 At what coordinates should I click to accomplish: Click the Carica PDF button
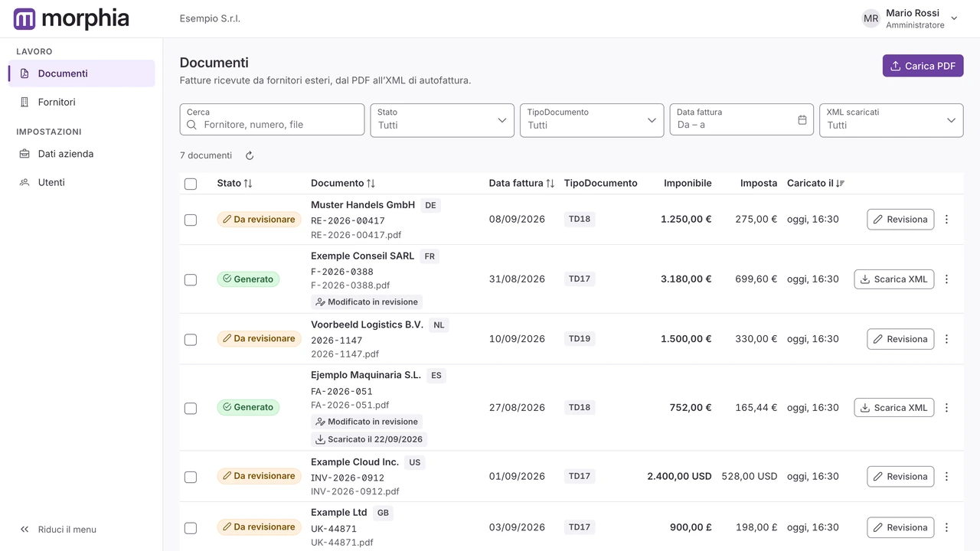(923, 66)
